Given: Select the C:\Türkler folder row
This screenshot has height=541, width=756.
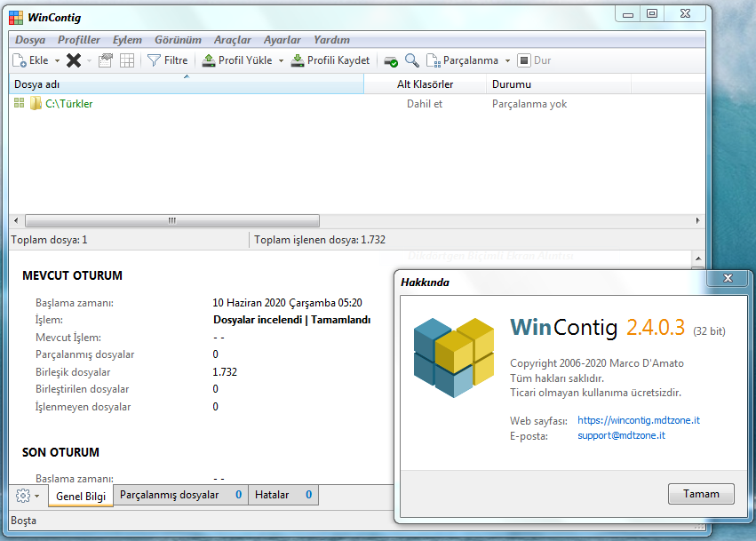Looking at the screenshot, I should (357, 104).
